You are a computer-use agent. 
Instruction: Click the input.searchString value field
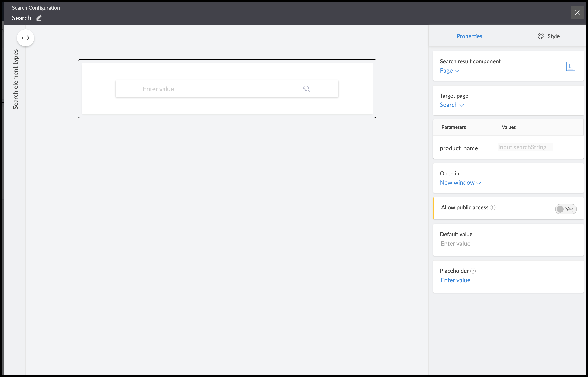(524, 147)
